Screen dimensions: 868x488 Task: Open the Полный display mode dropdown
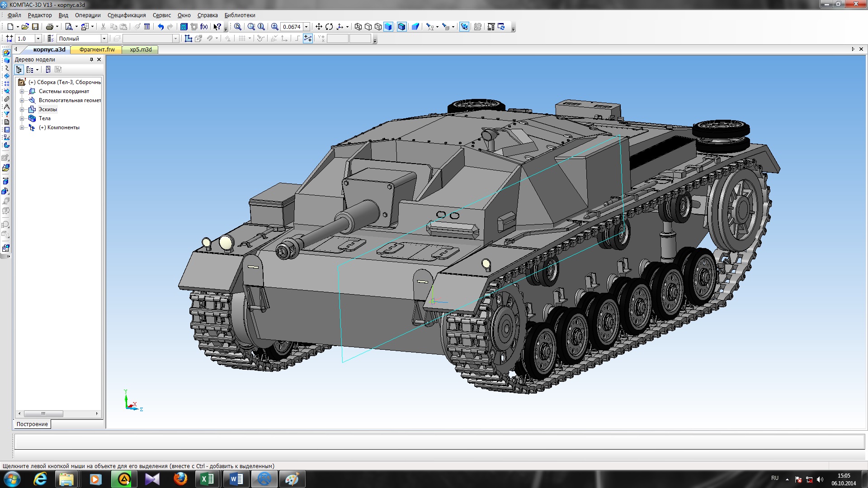[104, 38]
